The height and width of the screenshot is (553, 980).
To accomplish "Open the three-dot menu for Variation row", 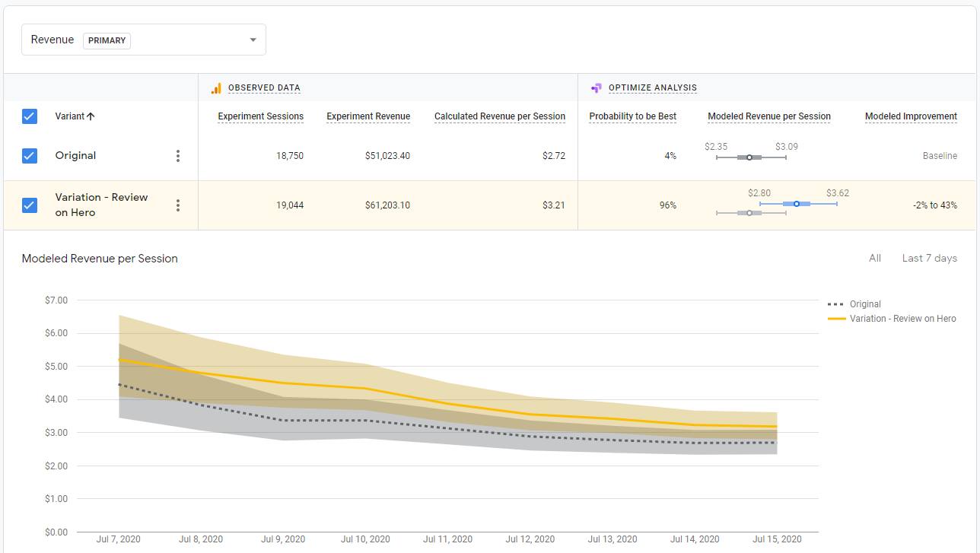I will pos(178,205).
